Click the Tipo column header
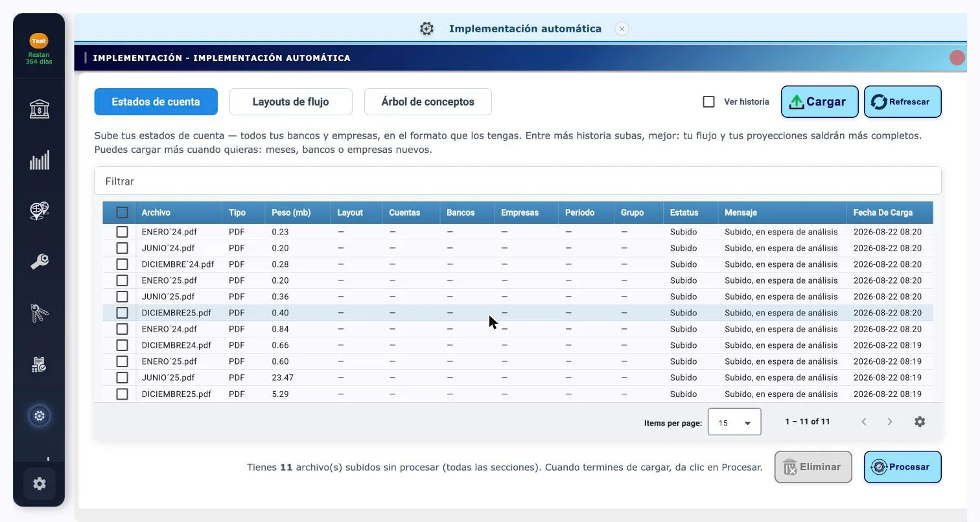This screenshot has width=980, height=522. 237,212
